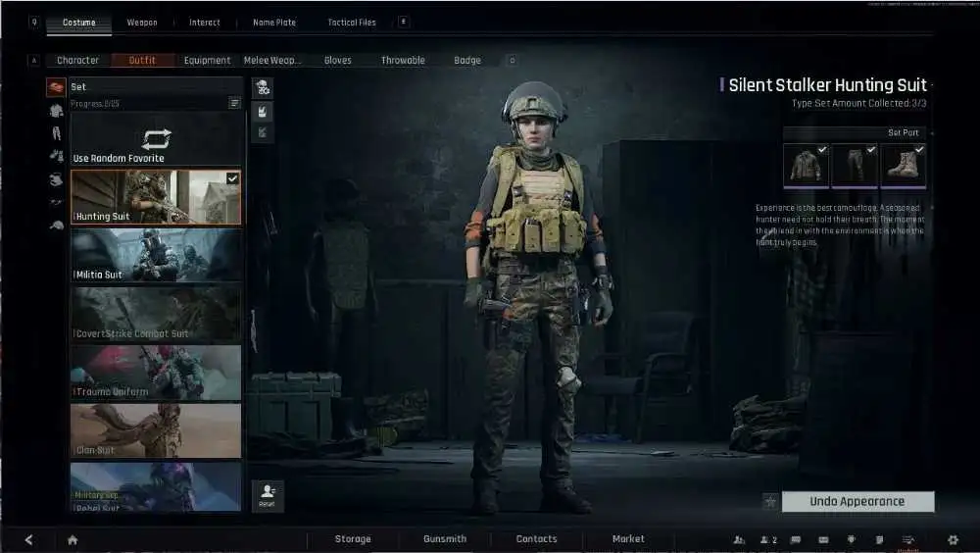Select the pants category icon
Screen dimensions: 980x553
(x=56, y=133)
